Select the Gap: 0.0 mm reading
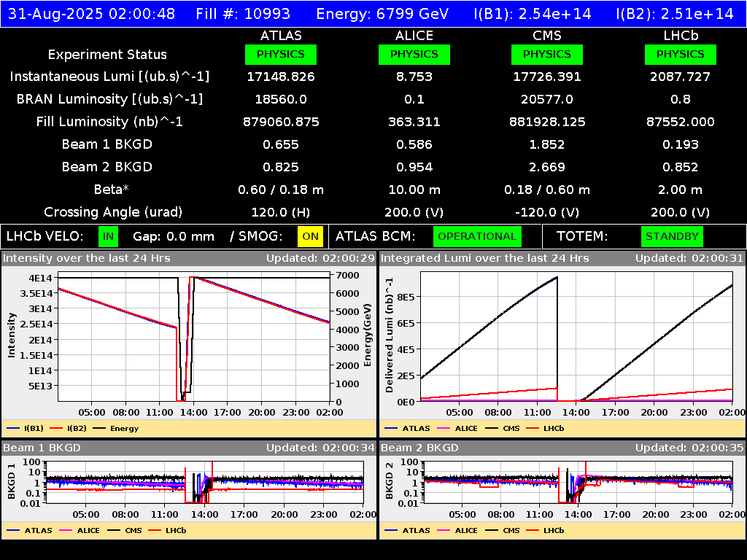Image resolution: width=747 pixels, height=560 pixels. click(174, 237)
